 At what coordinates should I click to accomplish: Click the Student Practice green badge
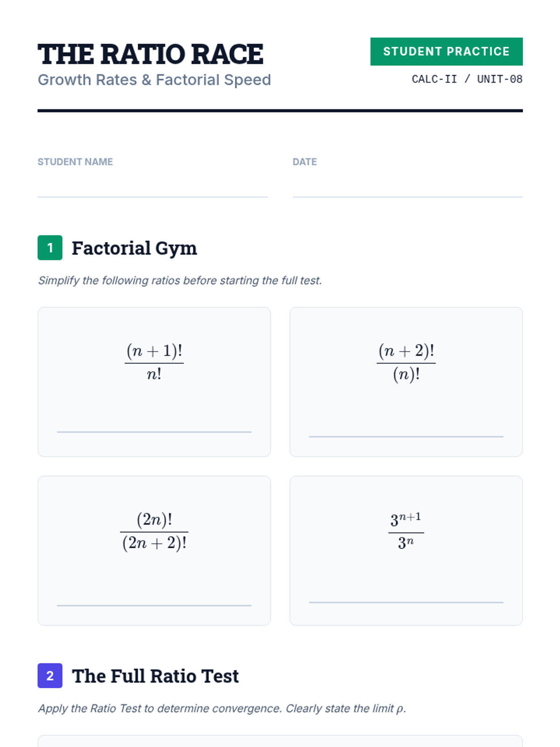tap(446, 51)
